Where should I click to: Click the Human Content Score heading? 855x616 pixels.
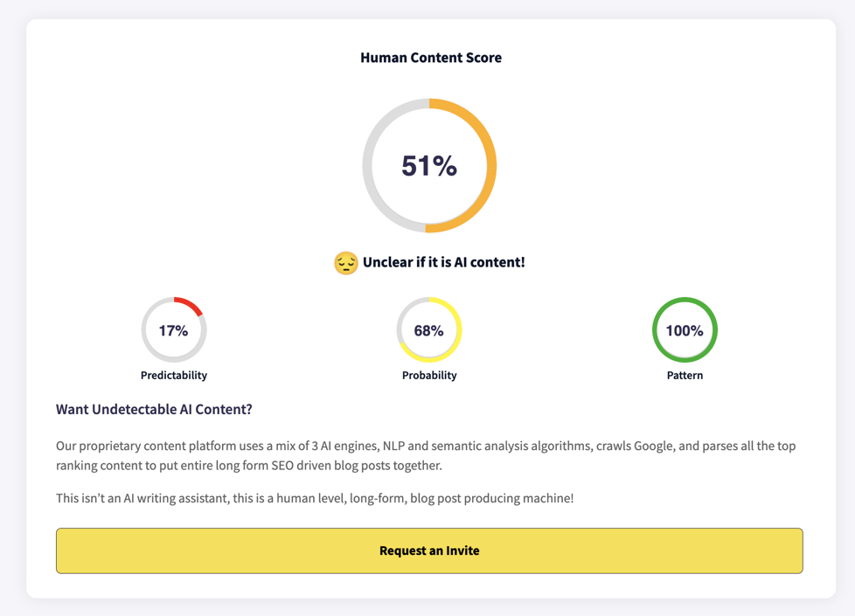click(x=431, y=58)
